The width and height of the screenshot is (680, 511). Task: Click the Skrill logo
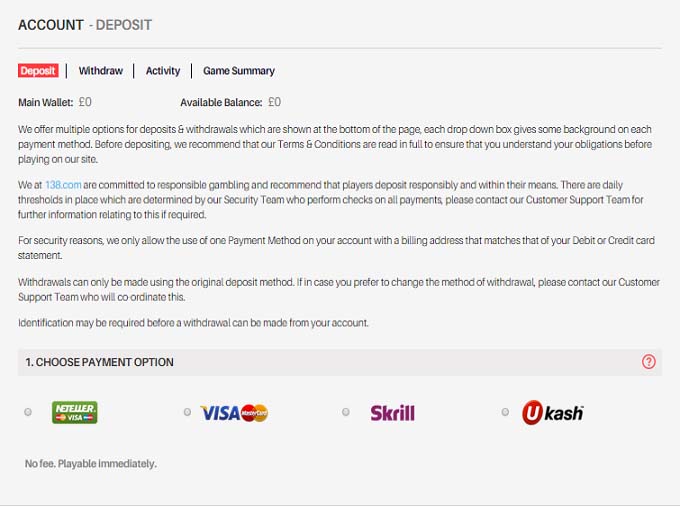pyautogui.click(x=392, y=412)
